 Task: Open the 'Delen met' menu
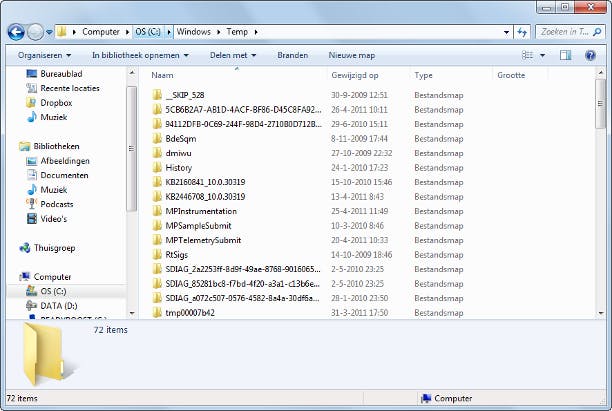tap(233, 55)
